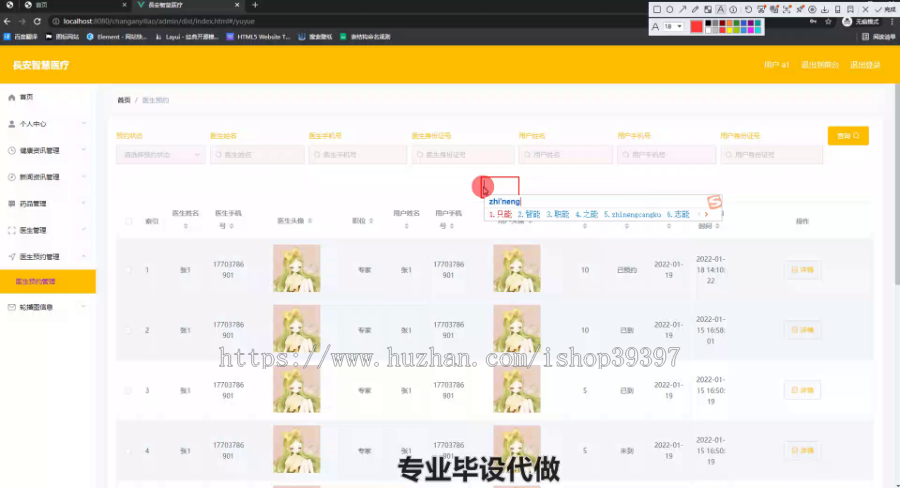The width and height of the screenshot is (900, 488).
Task: Focus the 医生姓名 search field
Action: point(257,154)
